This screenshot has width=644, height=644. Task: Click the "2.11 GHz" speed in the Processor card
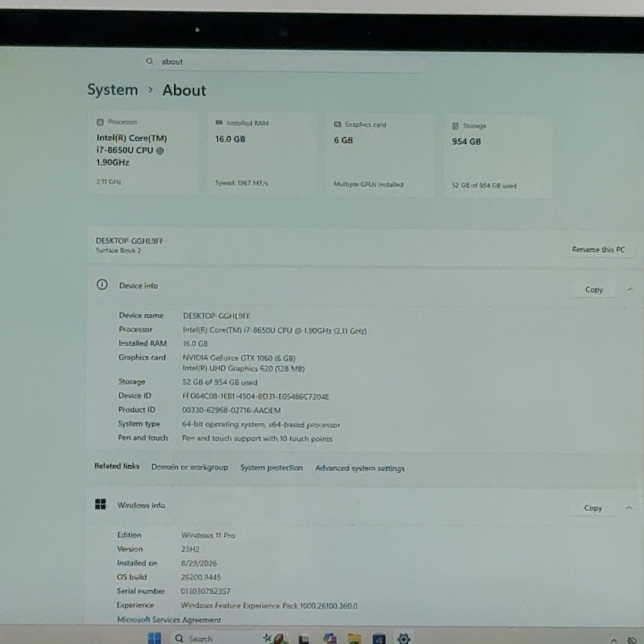(109, 181)
